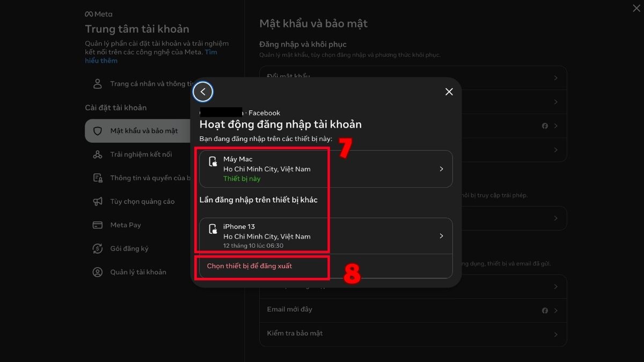
Task: Open Quản lý tài khoản settings
Action: [138, 272]
